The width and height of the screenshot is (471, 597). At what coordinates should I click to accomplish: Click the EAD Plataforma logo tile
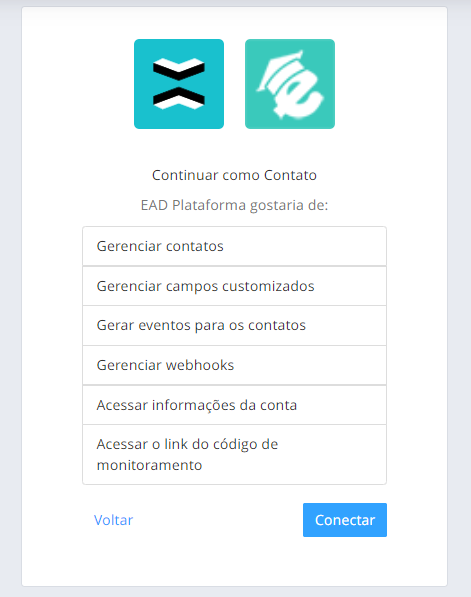(290, 84)
